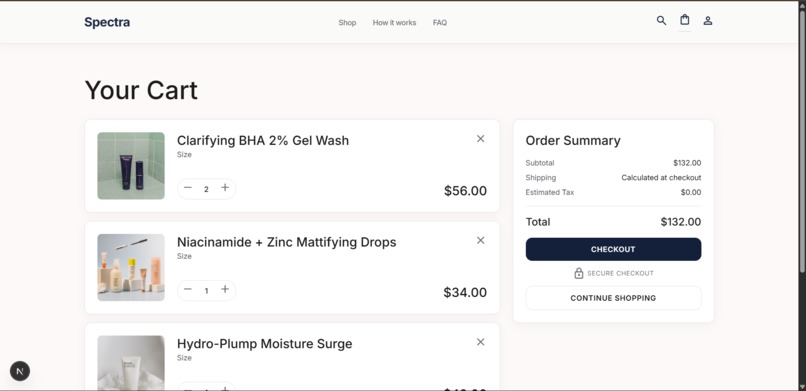Viewport: 806px width, 391px height.
Task: Click the Clarifying BHA 2% Gel Wash title
Action: (x=263, y=140)
